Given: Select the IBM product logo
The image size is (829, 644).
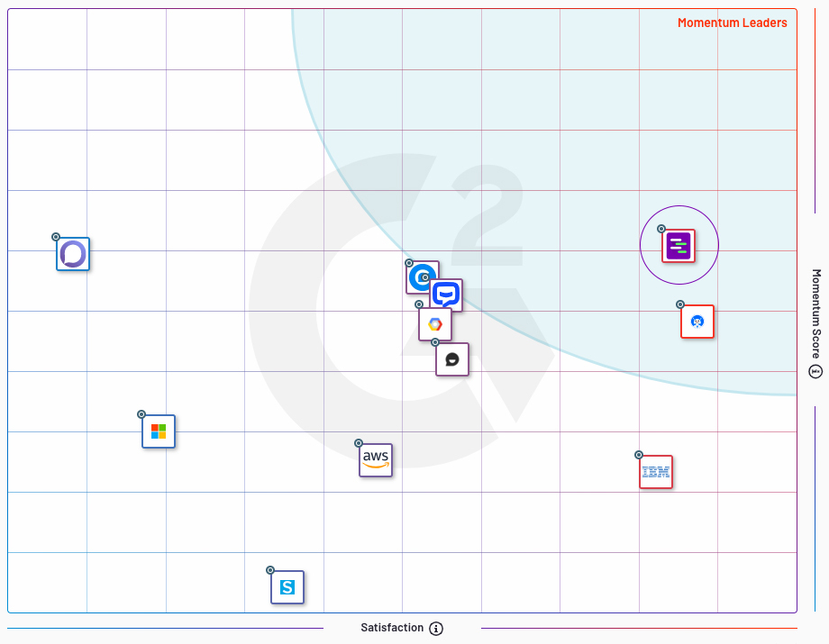Looking at the screenshot, I should (656, 472).
